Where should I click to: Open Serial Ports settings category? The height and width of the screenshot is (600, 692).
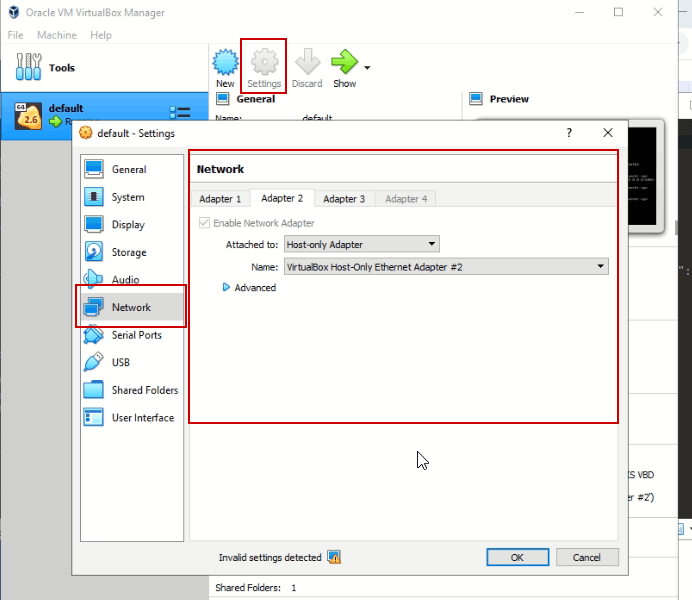point(132,335)
